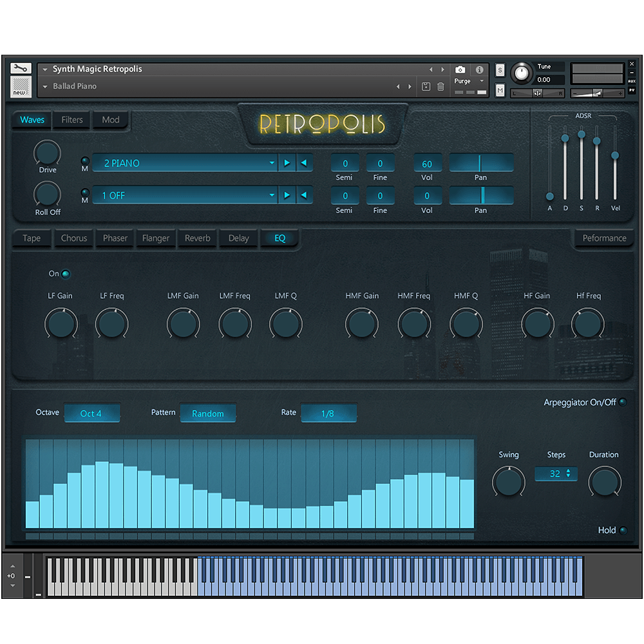The width and height of the screenshot is (644, 644).
Task: Click the Hf Freq knob
Action: point(588,324)
